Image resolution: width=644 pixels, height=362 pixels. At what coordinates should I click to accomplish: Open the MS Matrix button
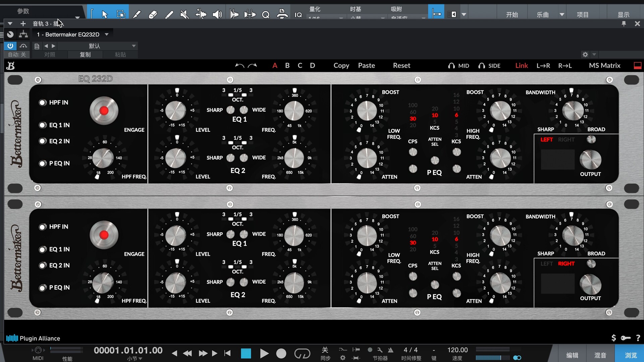click(604, 66)
